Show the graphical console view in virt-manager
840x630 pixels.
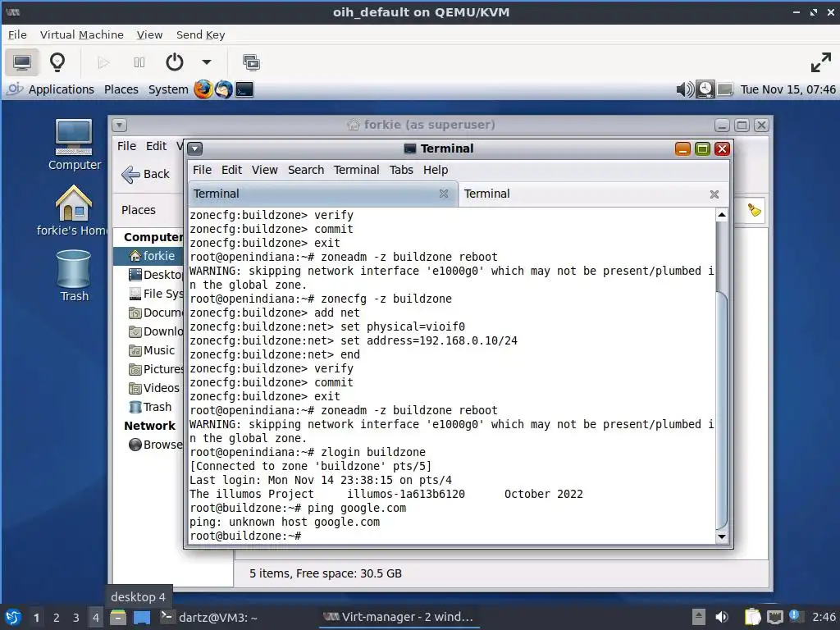pyautogui.click(x=22, y=62)
